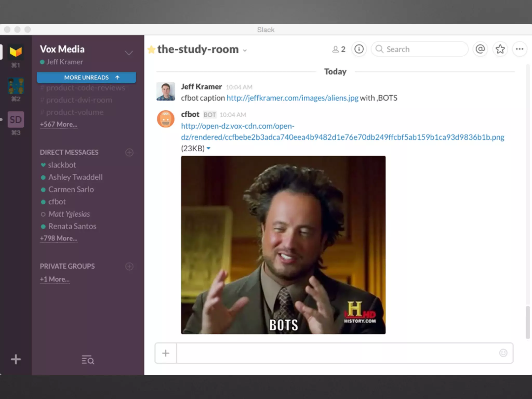This screenshot has width=532, height=399.
Task: Open mentions with the @ icon
Action: click(x=480, y=49)
